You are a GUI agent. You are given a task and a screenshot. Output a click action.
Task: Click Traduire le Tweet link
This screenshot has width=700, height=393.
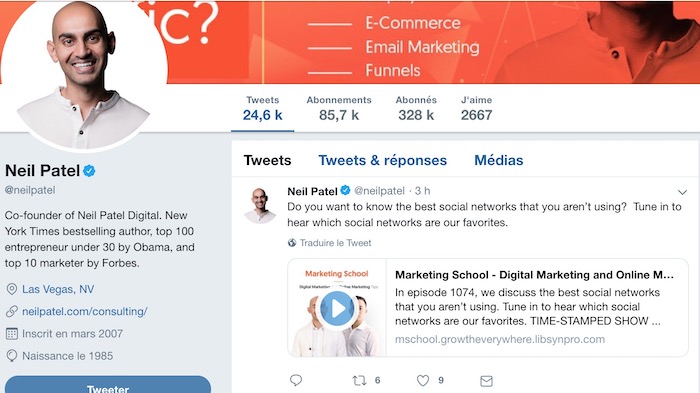(335, 243)
